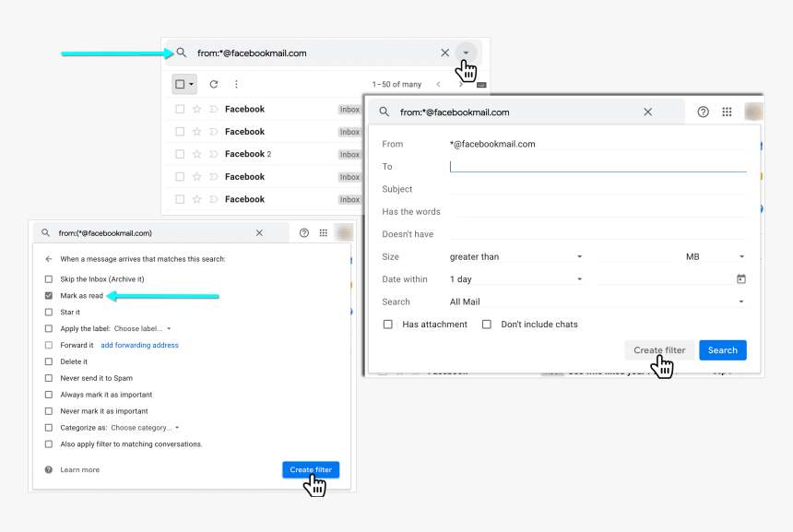Open search options arrow in top inbox window
This screenshot has height=532, width=793.
[466, 53]
